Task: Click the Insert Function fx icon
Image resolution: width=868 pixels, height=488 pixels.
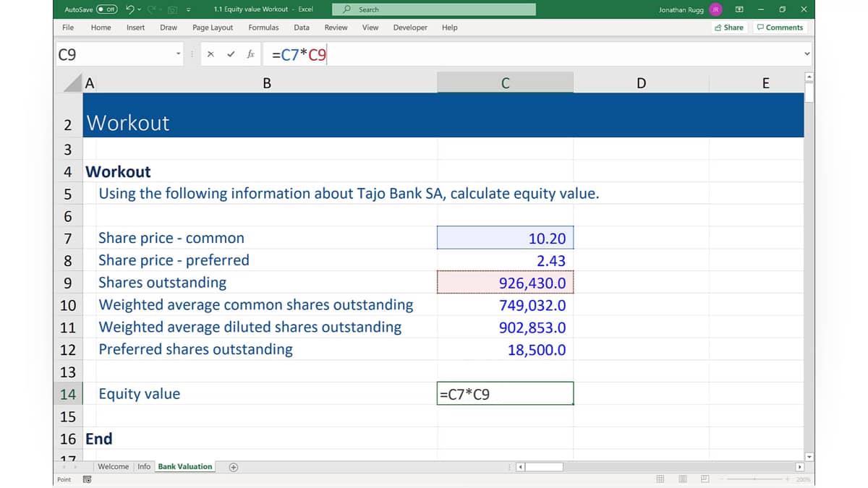Action: click(x=250, y=54)
